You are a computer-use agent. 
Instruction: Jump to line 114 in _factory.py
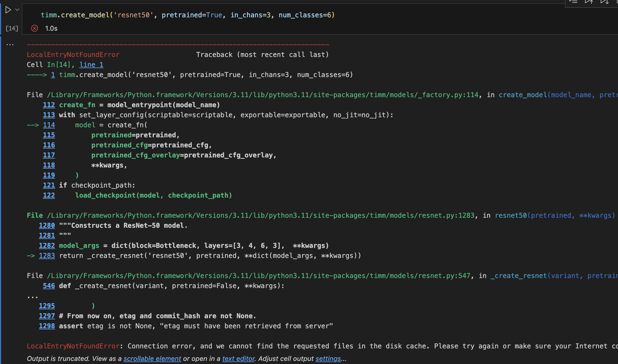tap(49, 125)
